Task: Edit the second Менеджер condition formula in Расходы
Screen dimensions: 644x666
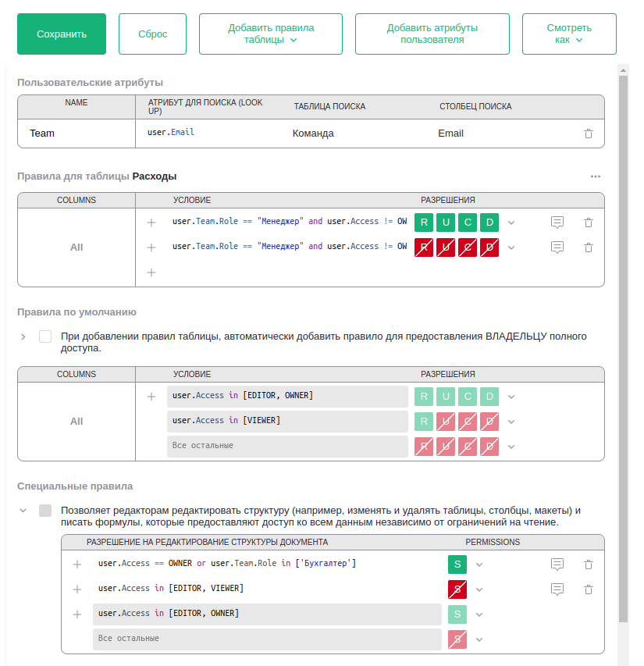Action: pos(289,247)
